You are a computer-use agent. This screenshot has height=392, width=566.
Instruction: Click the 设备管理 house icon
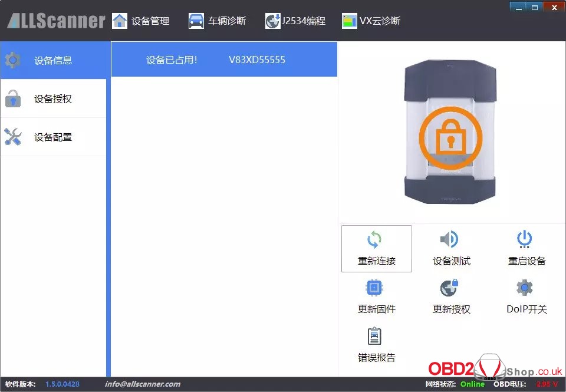120,21
